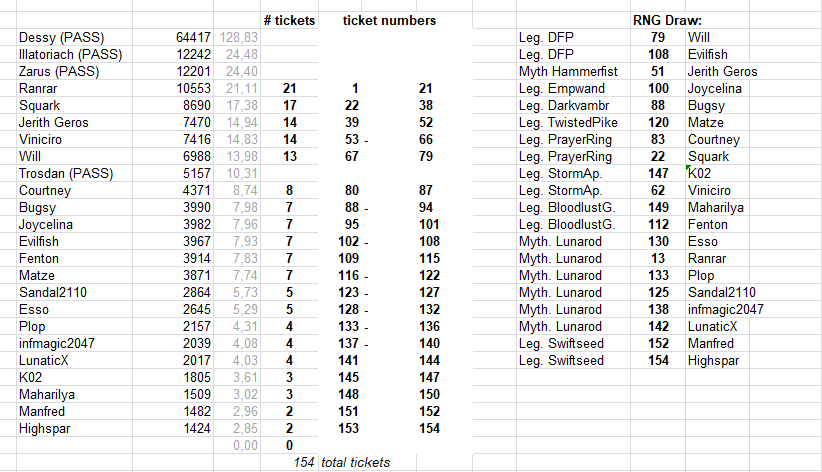822x472 pixels.
Task: Select the '# tickets' header cell
Action: click(289, 20)
